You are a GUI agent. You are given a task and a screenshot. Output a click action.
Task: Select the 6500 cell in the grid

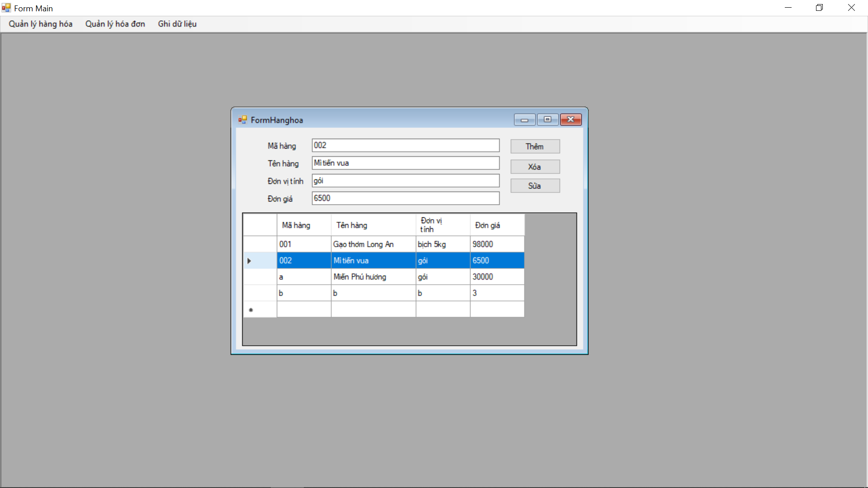coord(497,261)
